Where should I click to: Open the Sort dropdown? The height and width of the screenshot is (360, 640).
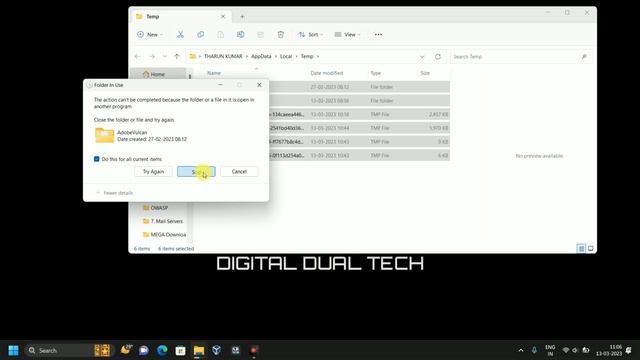311,35
